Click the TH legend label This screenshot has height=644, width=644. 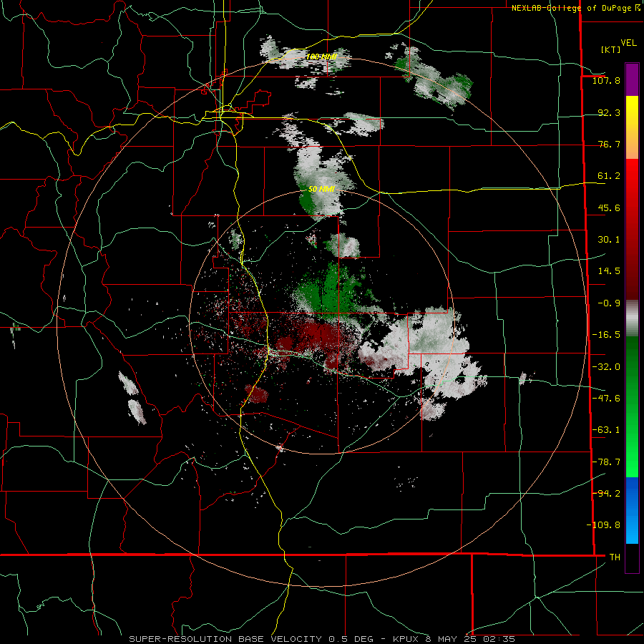615,557
